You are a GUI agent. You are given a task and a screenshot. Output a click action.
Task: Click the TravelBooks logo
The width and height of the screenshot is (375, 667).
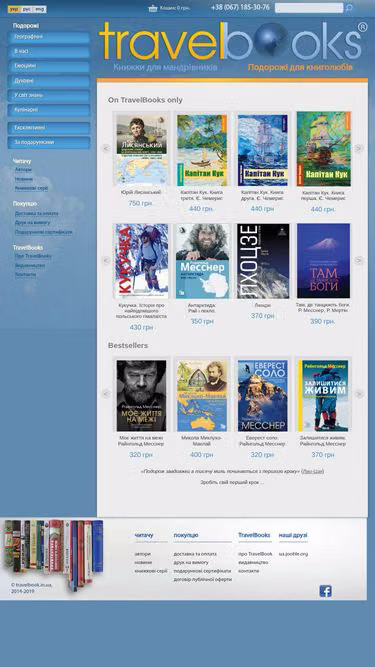[x=233, y=42]
